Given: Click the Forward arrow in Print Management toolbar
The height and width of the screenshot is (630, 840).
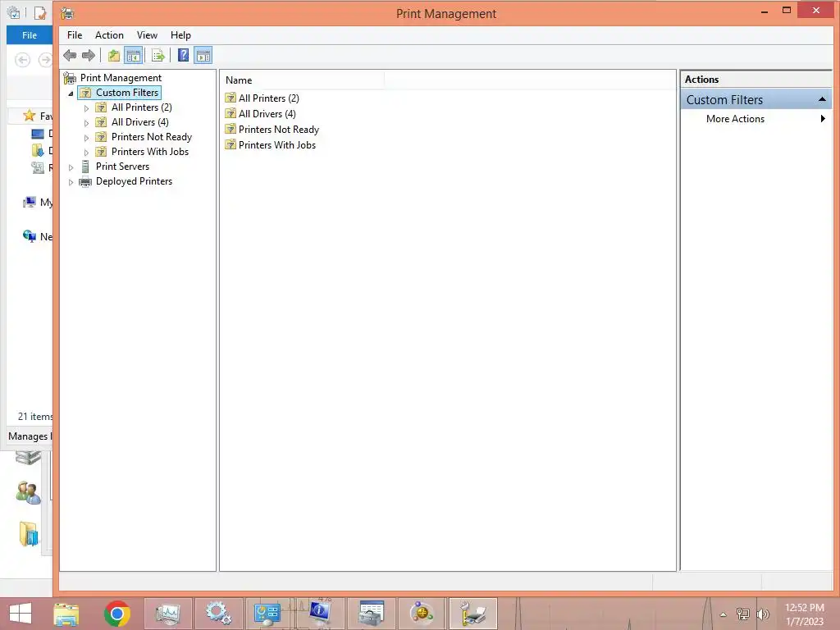Looking at the screenshot, I should [x=89, y=55].
